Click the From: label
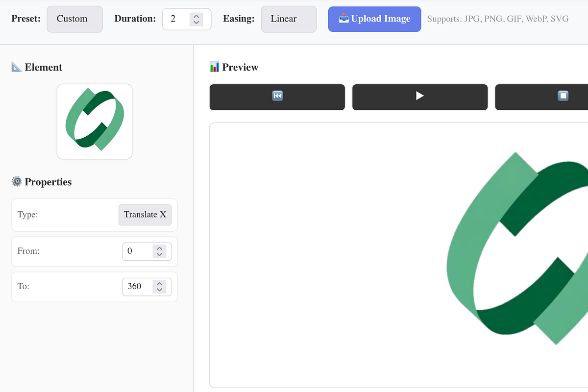This screenshot has width=588, height=392. tap(28, 251)
